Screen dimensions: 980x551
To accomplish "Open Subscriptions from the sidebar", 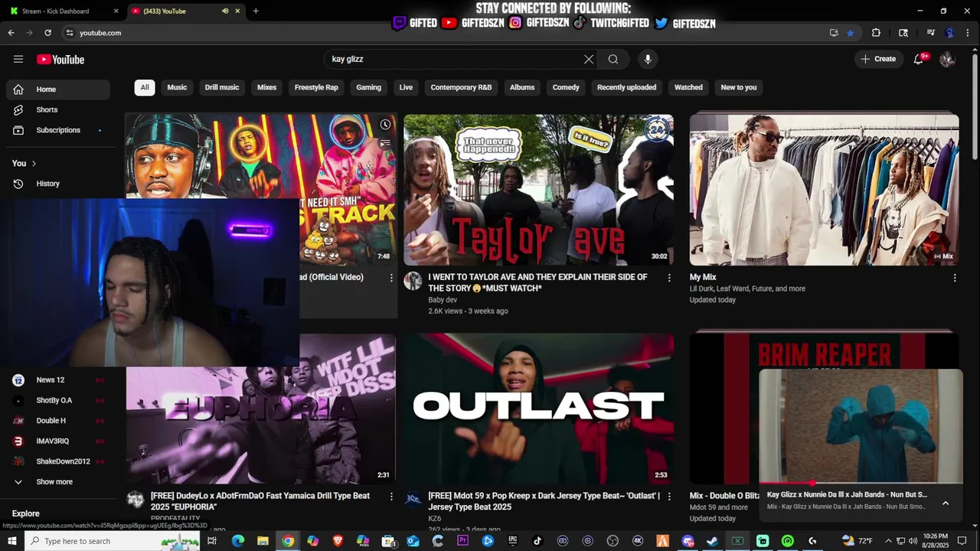I will coord(58,130).
